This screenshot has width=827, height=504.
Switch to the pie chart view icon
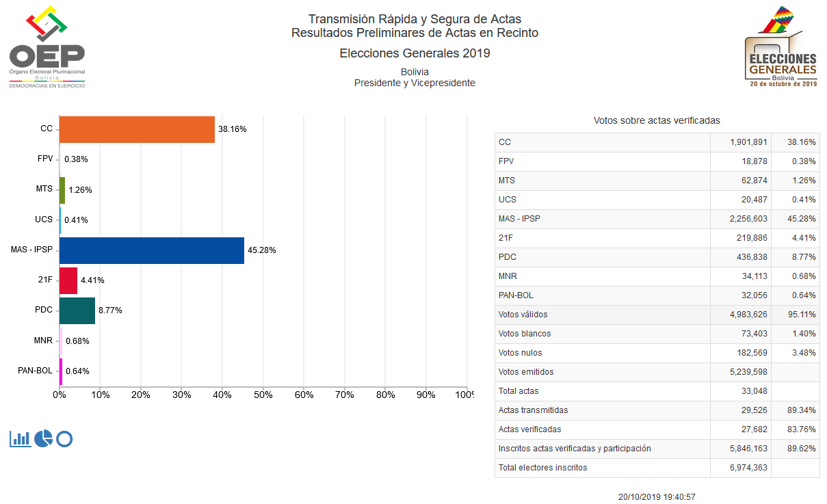[x=43, y=438]
